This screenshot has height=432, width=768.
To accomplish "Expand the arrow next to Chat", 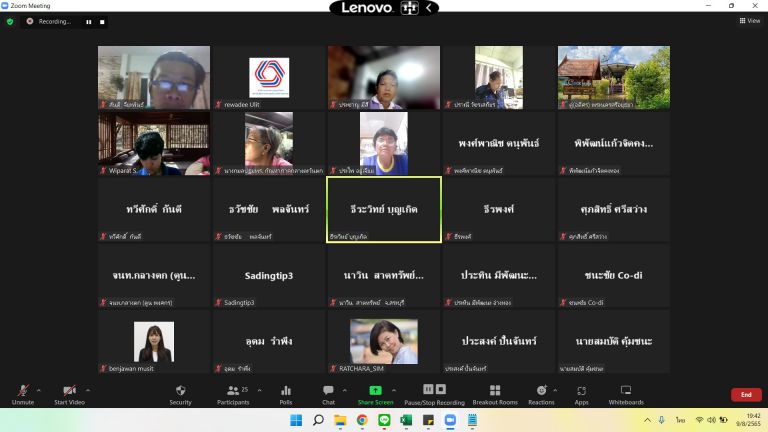I will pos(345,390).
